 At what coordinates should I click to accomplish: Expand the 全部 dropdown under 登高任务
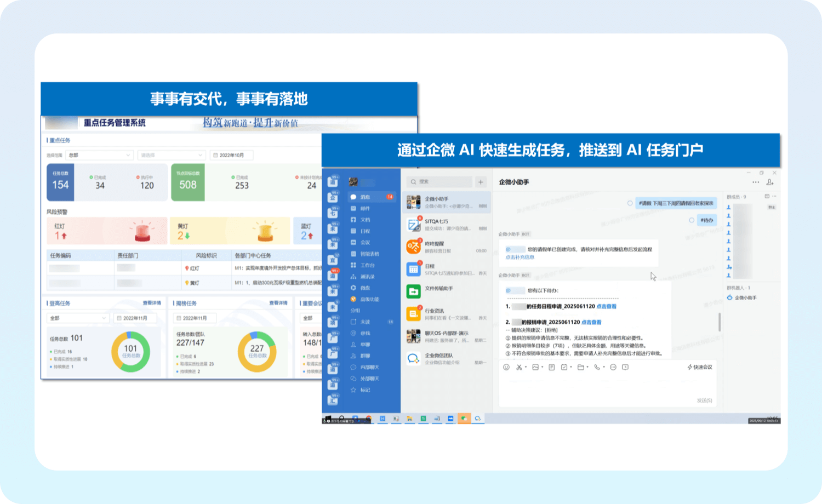(78, 318)
